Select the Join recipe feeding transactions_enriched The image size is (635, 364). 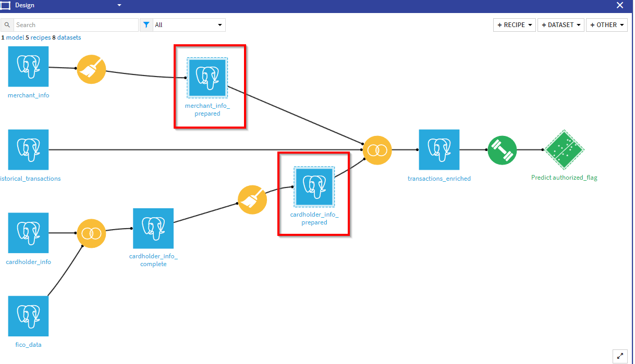[x=377, y=150]
